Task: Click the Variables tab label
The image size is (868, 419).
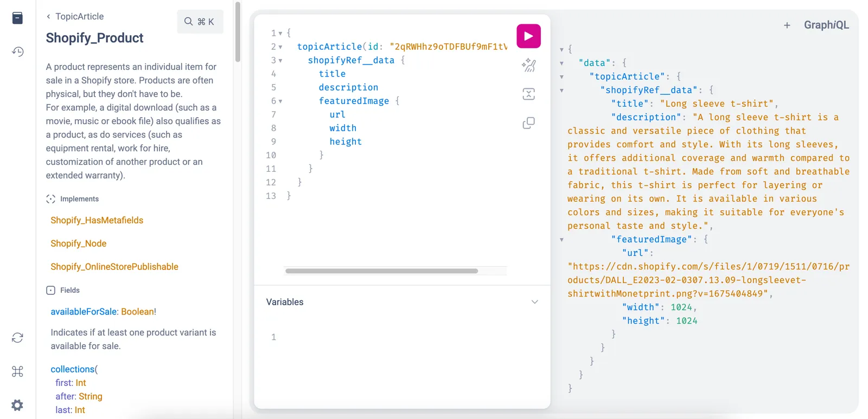Action: (285, 302)
